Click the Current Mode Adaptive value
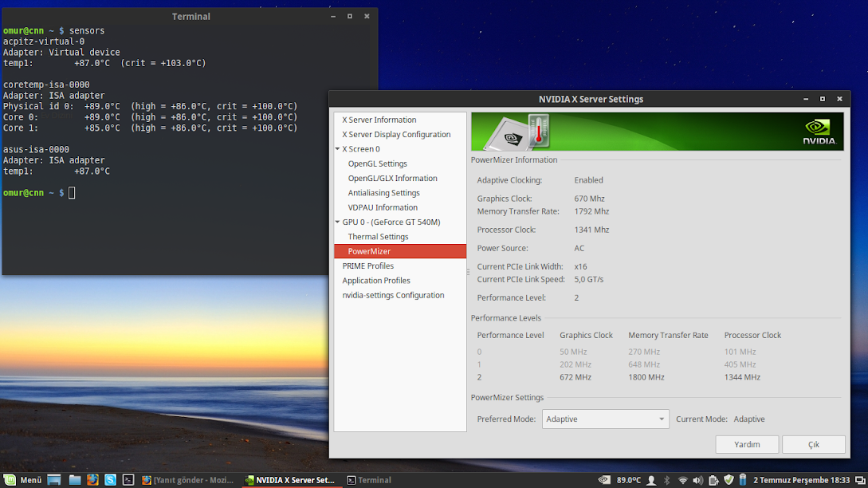This screenshot has height=488, width=868. (749, 419)
